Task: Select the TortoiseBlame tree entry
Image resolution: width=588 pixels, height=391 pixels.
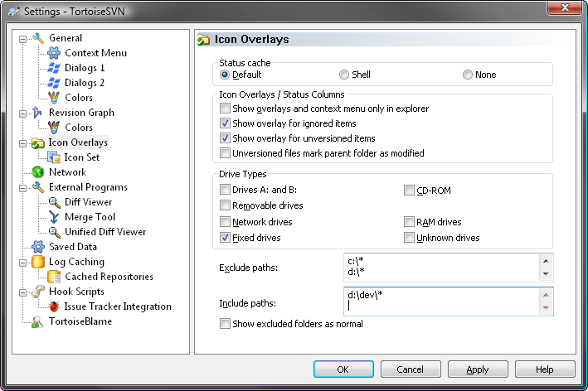Action: pyautogui.click(x=80, y=321)
